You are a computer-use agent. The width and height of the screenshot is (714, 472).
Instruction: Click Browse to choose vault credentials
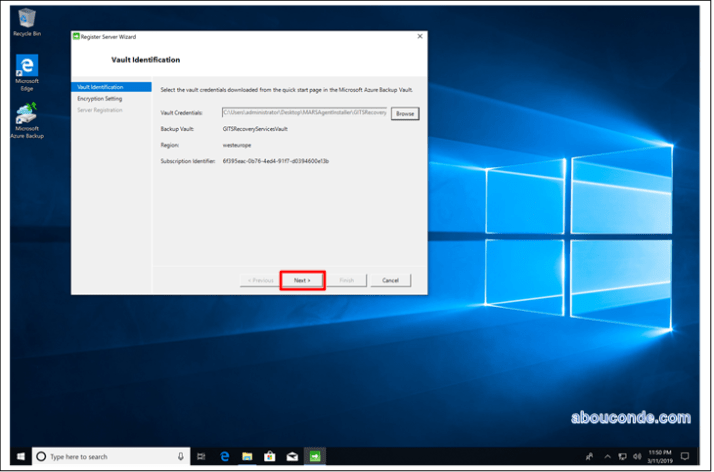tap(404, 114)
